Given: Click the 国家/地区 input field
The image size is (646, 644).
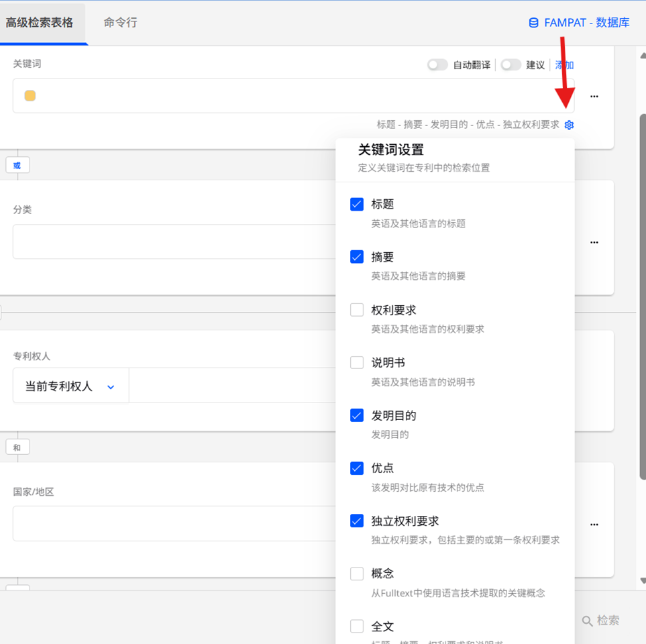Looking at the screenshot, I should point(174,523).
